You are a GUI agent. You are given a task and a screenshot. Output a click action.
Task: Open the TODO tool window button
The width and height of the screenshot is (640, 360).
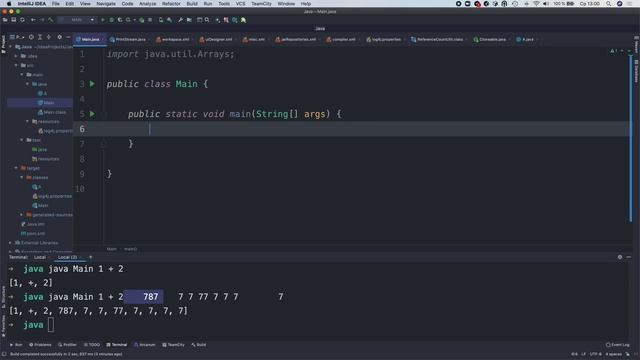tap(91, 345)
